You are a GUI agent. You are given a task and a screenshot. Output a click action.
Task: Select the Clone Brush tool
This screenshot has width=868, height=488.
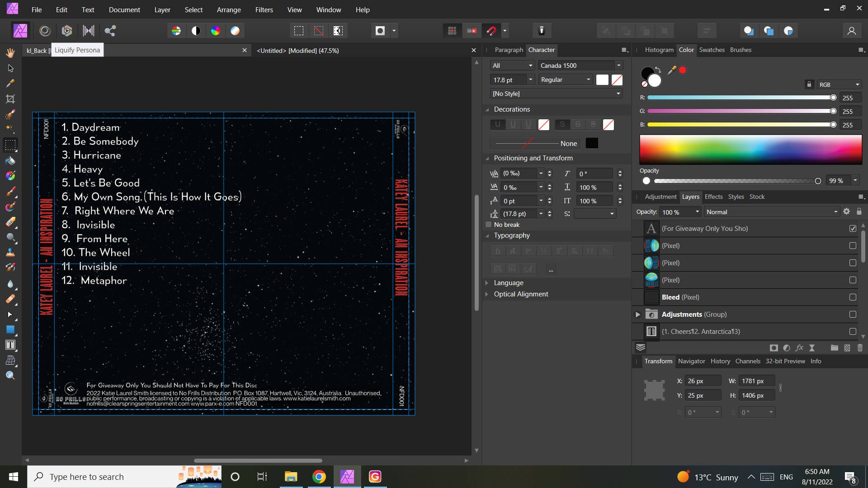[10, 253]
